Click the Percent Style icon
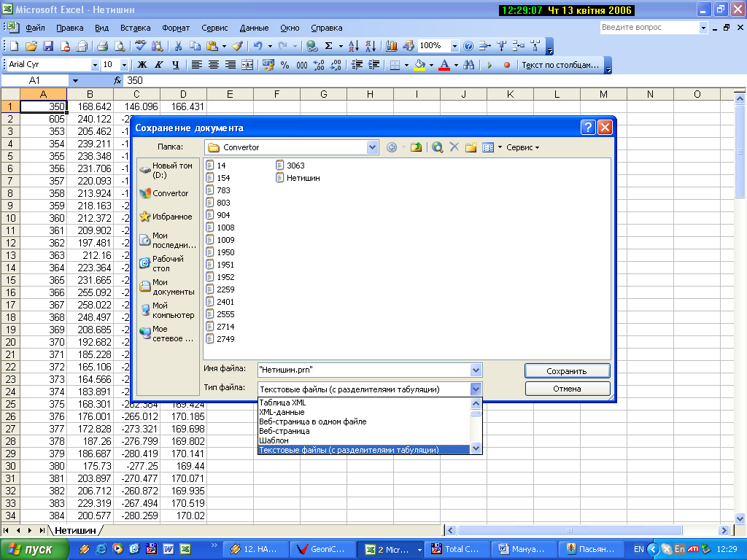The height and width of the screenshot is (560, 747). click(x=285, y=65)
